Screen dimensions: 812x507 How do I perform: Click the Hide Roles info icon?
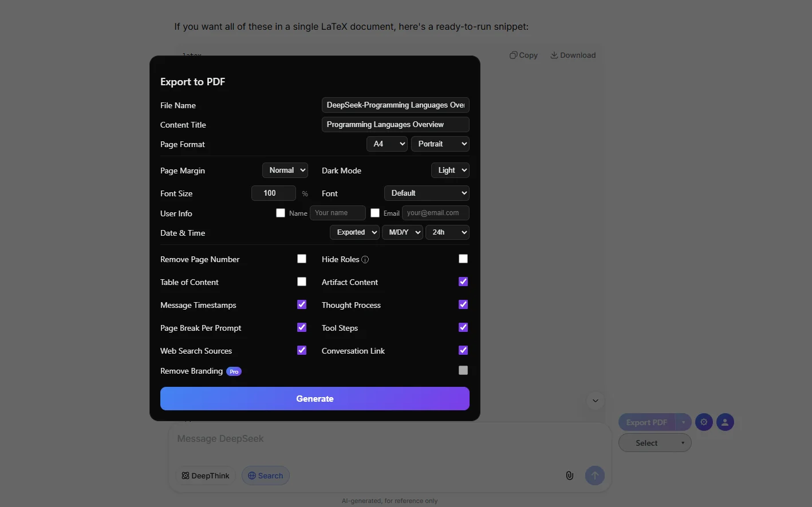pos(365,260)
